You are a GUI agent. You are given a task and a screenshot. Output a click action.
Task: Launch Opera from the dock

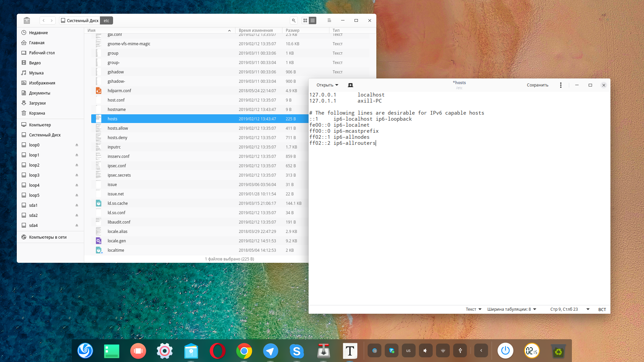[217, 351]
